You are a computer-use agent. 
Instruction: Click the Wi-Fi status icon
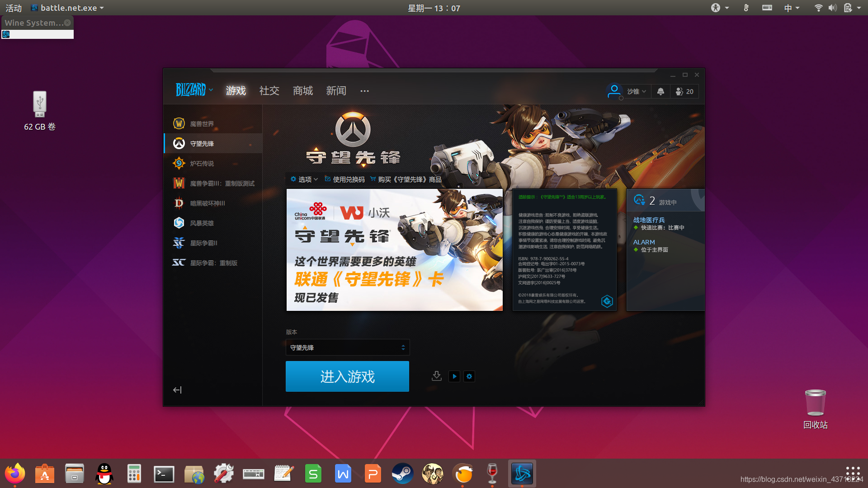pos(818,8)
